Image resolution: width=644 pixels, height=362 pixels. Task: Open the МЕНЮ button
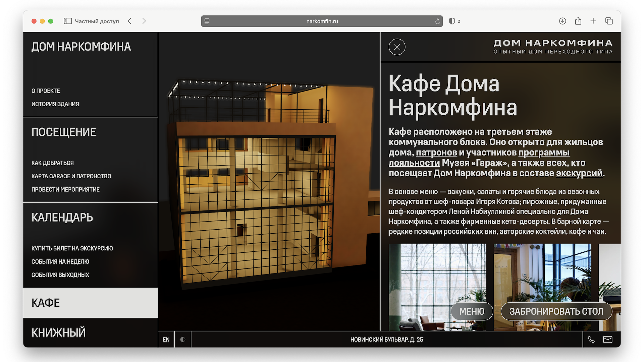(x=472, y=311)
